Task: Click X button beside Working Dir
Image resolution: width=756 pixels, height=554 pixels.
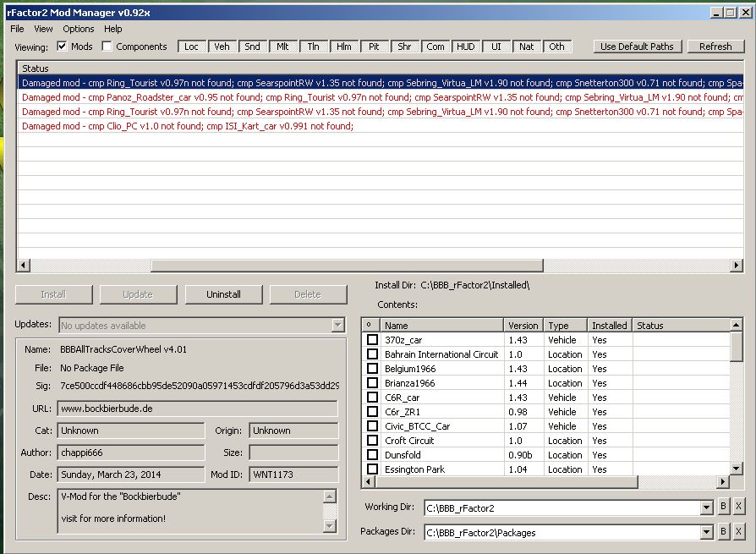Action: (738, 507)
